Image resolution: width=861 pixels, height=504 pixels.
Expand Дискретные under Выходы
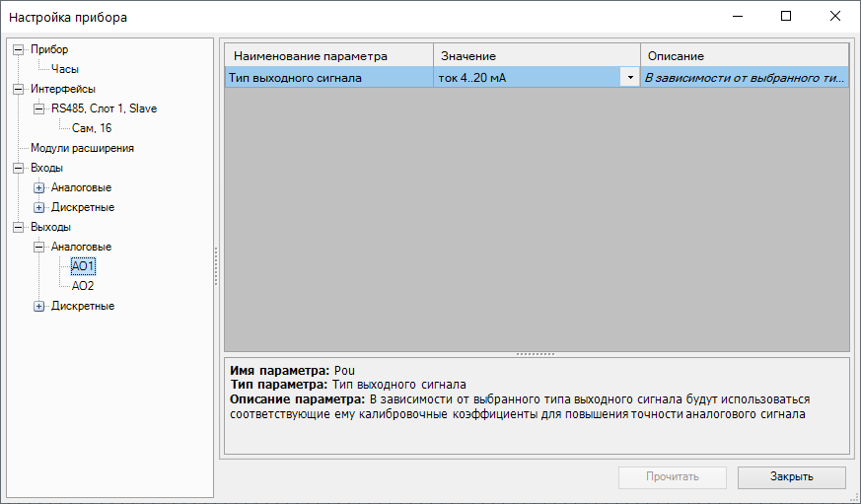[x=39, y=306]
